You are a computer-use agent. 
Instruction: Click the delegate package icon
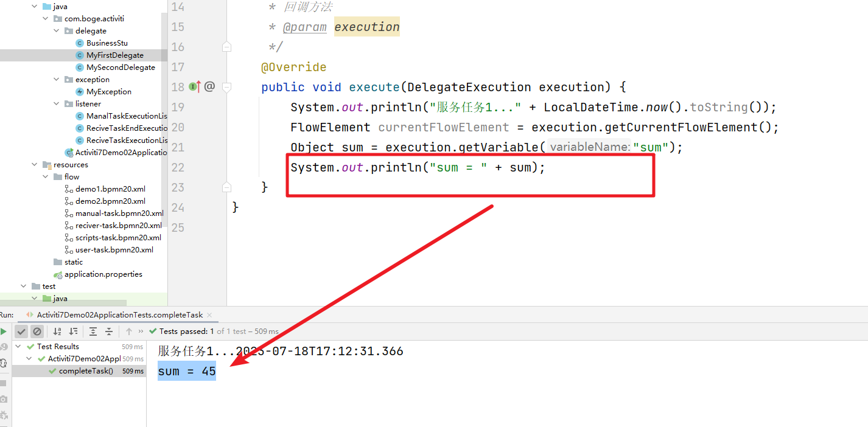pyautogui.click(x=69, y=31)
